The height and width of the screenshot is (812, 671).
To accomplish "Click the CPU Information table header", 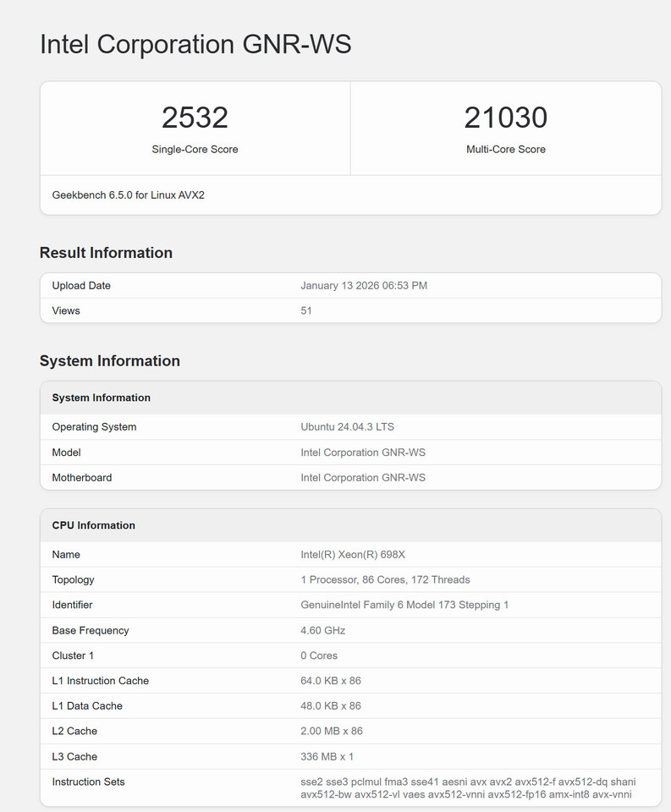I will 93,525.
